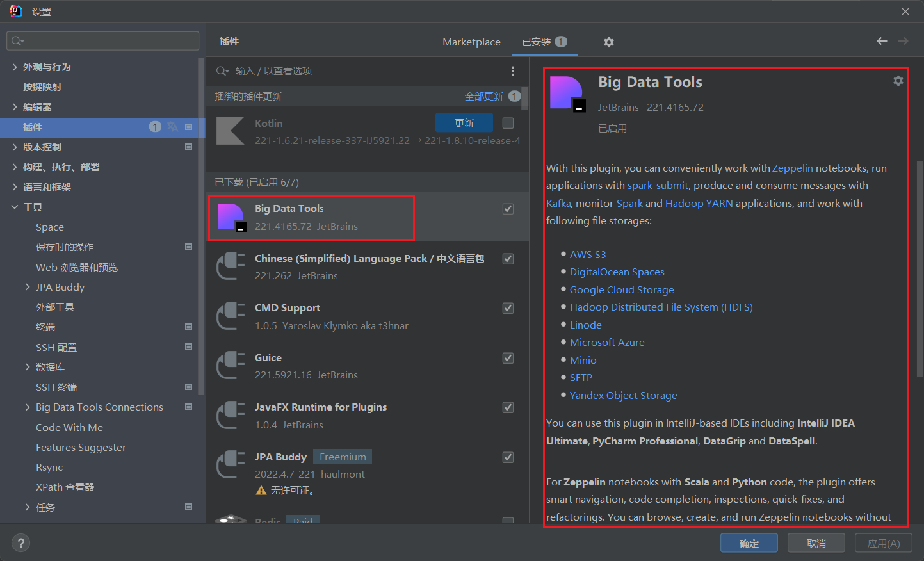Collapse the 工具 settings section

point(15,207)
